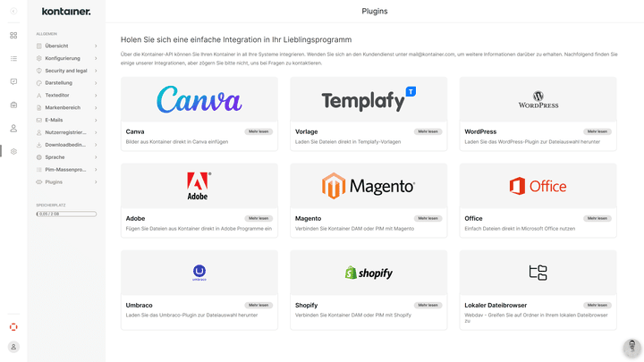The image size is (644, 362).
Task: Expand the Darstellung submenu arrow
Action: click(x=96, y=82)
